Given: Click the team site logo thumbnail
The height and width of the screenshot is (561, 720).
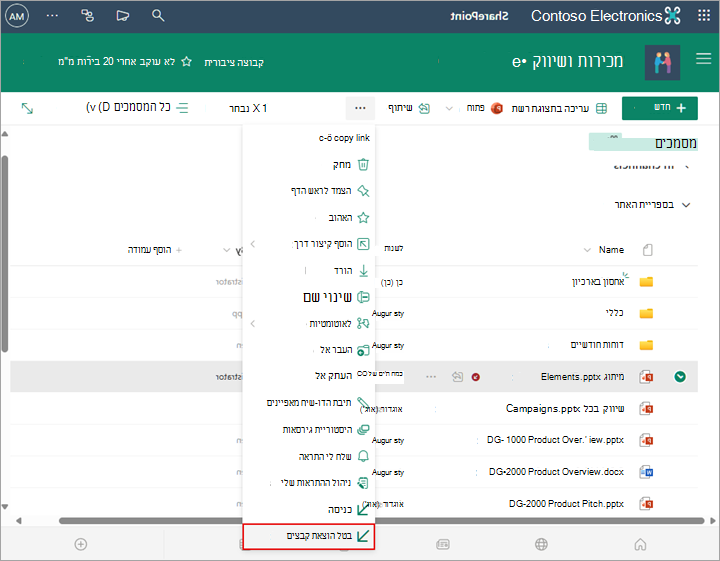Looking at the screenshot, I should 662,63.
